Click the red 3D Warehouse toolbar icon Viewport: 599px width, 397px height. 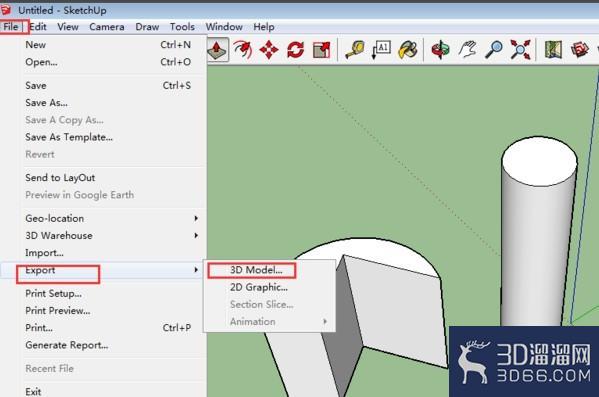(580, 50)
